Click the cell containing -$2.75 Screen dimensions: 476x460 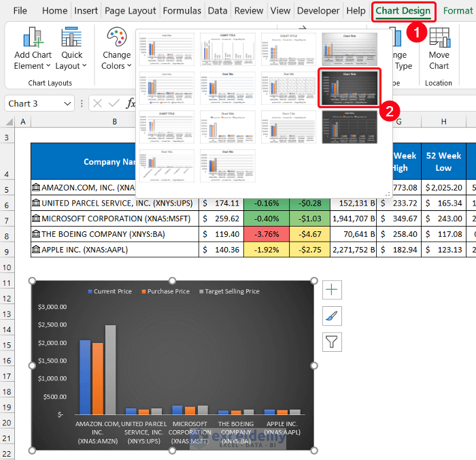(309, 250)
